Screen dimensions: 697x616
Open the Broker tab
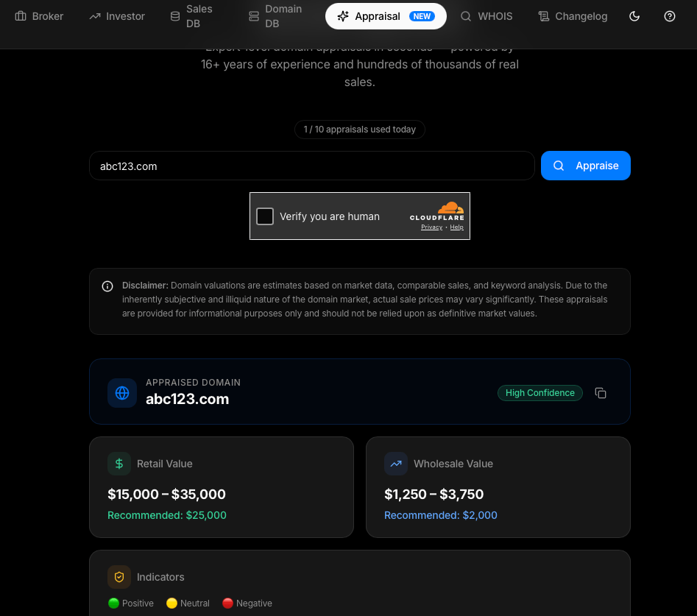(x=40, y=16)
